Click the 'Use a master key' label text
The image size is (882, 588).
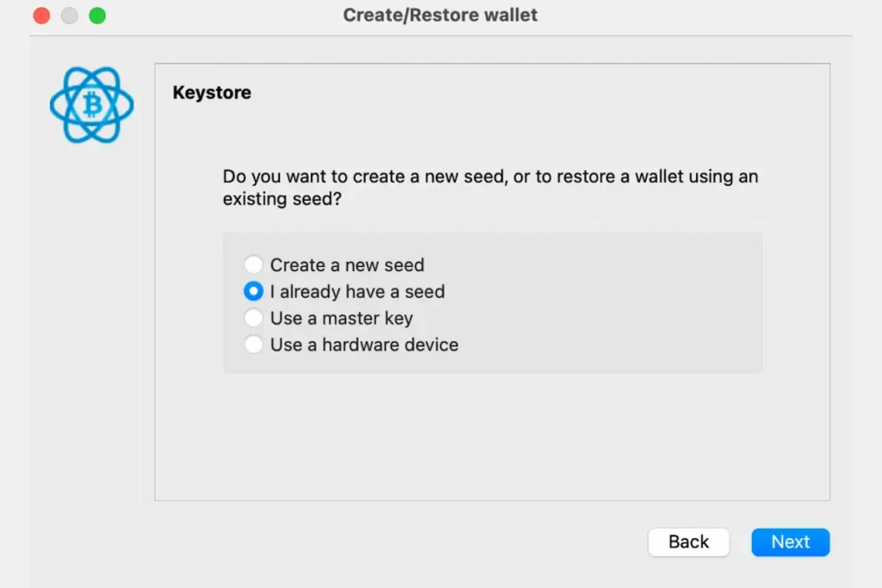coord(341,319)
